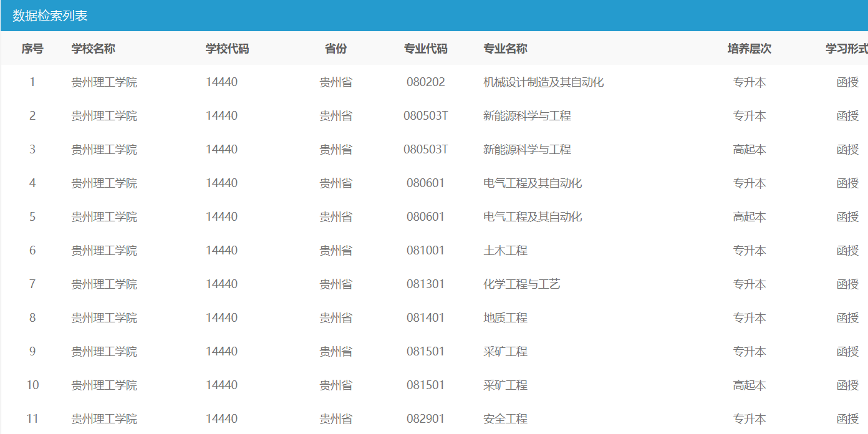Image resolution: width=868 pixels, height=434 pixels.
Task: Click row number 10
Action: coord(32,385)
